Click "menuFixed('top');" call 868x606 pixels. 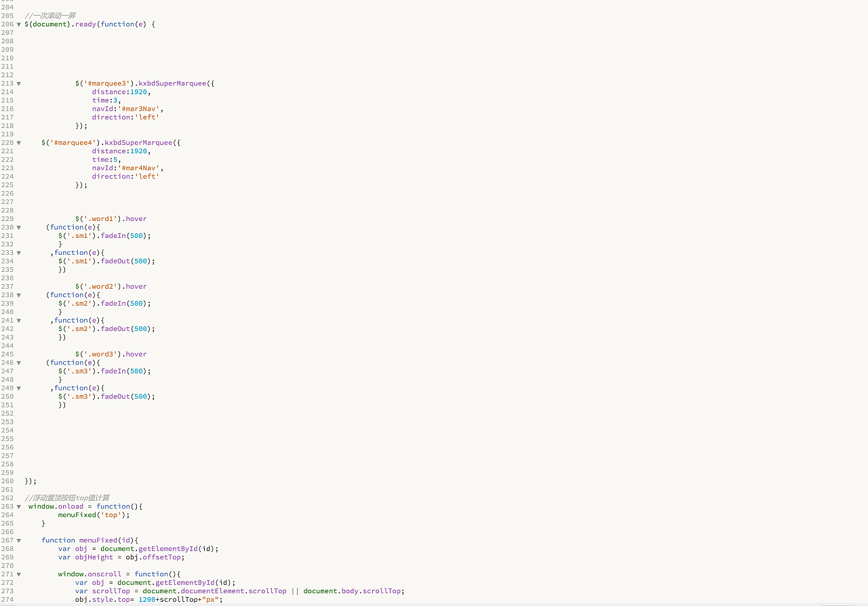coord(94,515)
